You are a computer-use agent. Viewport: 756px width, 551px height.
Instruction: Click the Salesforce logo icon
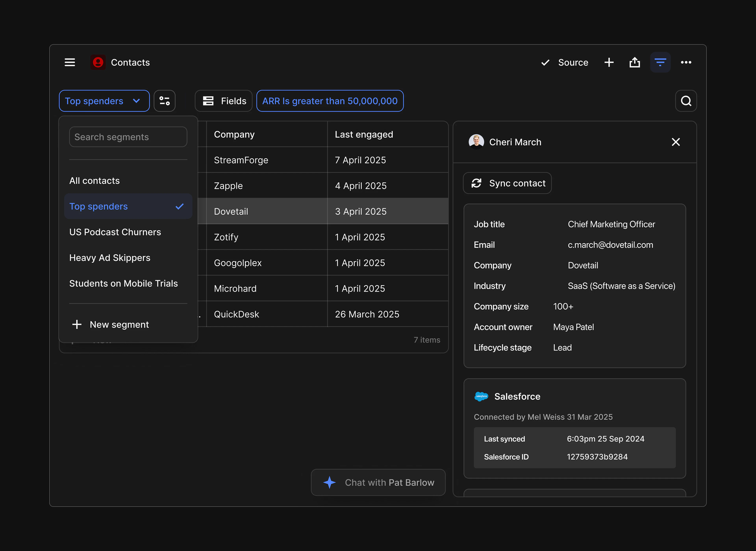(481, 397)
